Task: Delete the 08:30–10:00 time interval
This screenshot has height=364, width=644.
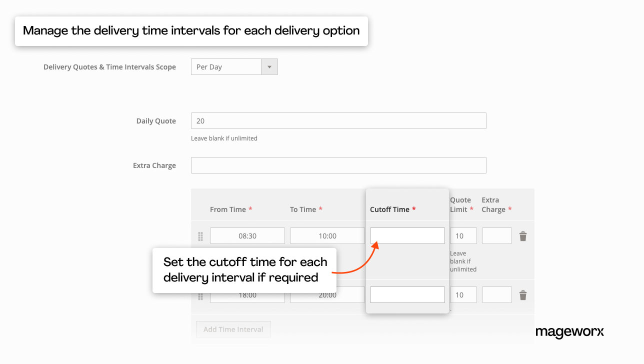Action: [523, 236]
